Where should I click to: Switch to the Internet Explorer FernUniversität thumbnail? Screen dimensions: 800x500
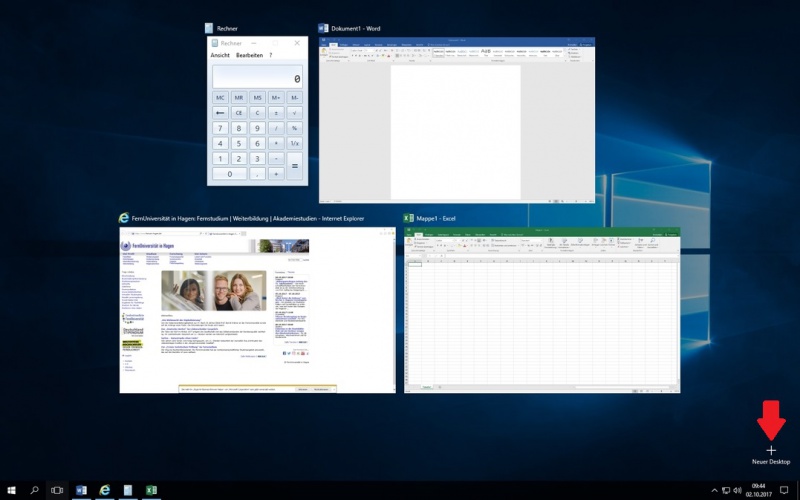point(257,310)
